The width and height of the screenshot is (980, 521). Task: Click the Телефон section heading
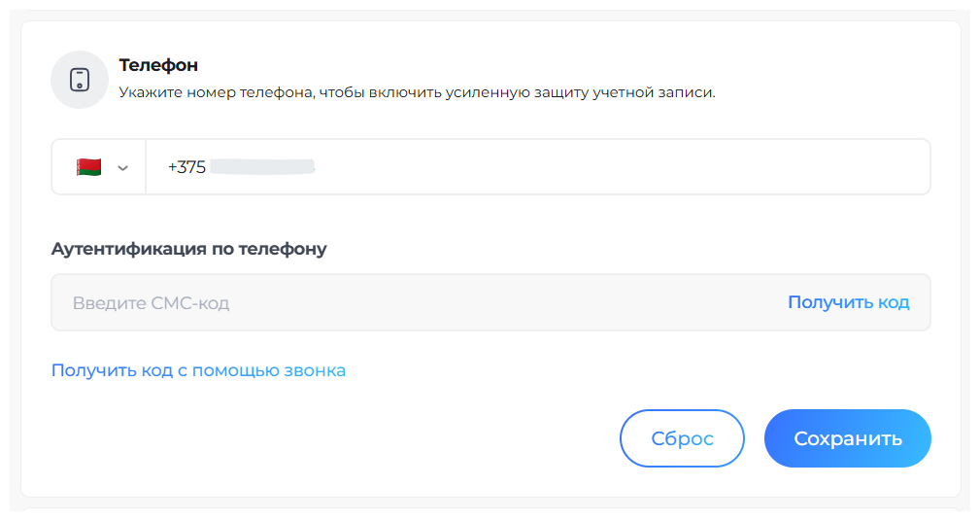158,65
